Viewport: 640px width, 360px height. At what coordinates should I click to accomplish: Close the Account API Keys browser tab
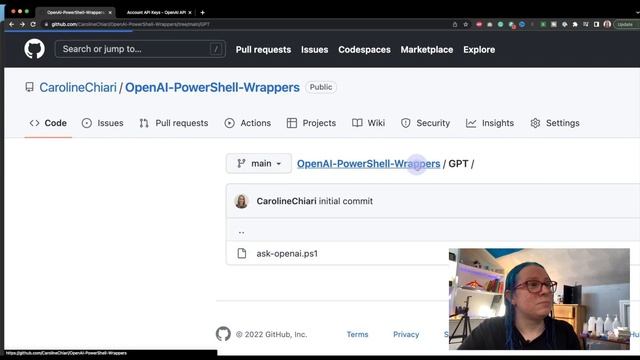(190, 13)
